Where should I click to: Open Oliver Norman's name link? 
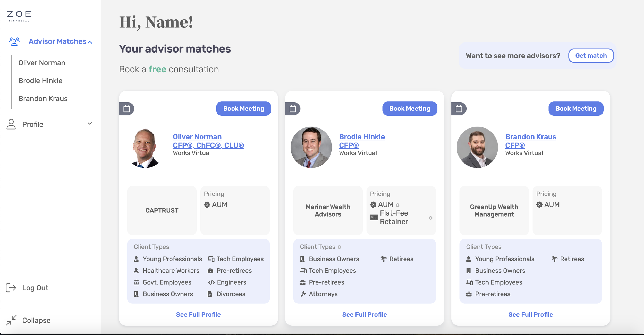click(197, 137)
